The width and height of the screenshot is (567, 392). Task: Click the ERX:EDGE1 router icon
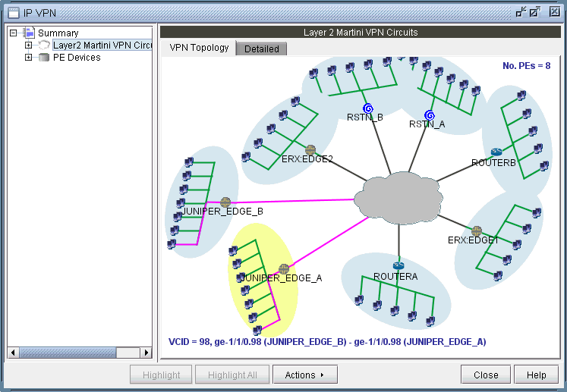click(477, 230)
